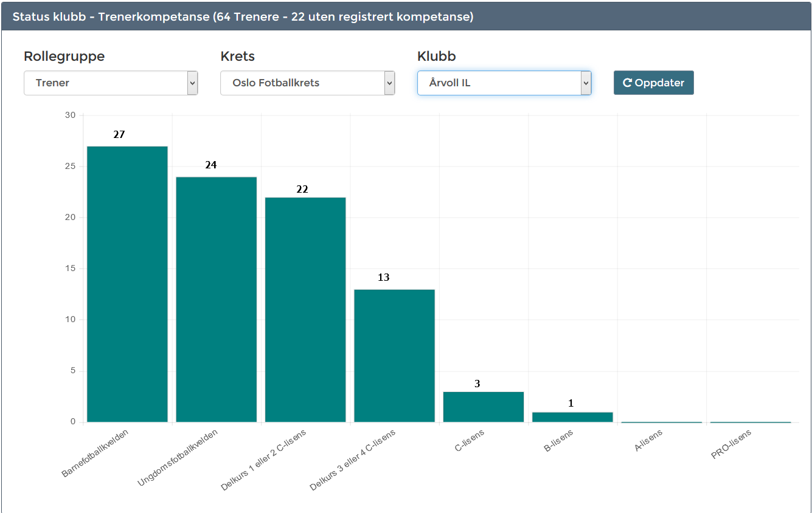Image resolution: width=812 pixels, height=513 pixels.
Task: Click the 'A-lisens' axis label
Action: click(648, 441)
